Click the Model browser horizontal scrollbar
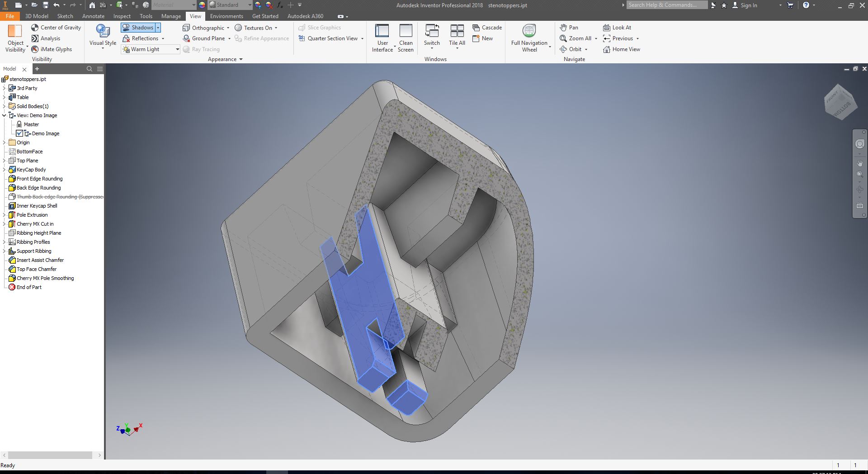 click(51, 455)
